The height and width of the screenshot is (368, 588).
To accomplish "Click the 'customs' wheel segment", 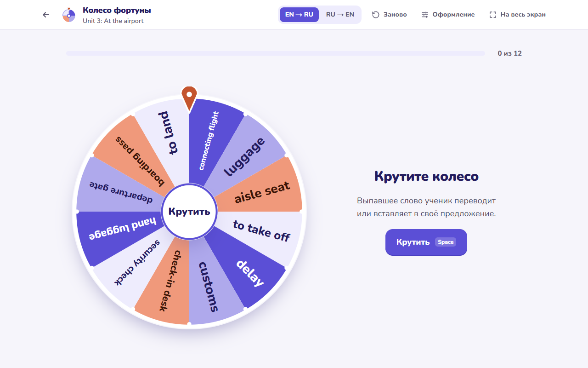I will click(208, 287).
